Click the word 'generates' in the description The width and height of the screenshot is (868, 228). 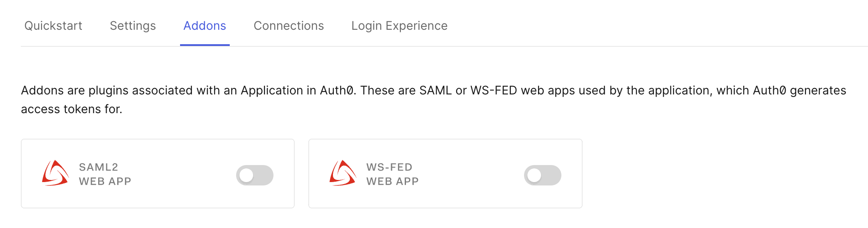(x=818, y=91)
